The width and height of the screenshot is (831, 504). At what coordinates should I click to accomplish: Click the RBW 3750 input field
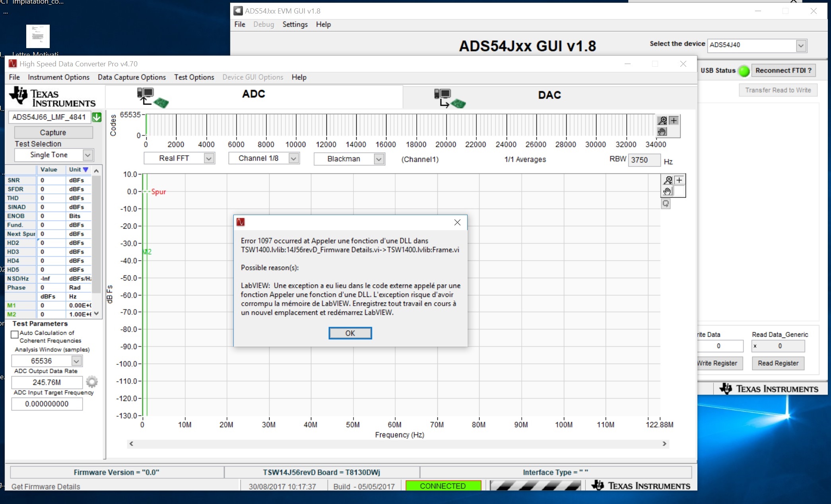coord(643,160)
